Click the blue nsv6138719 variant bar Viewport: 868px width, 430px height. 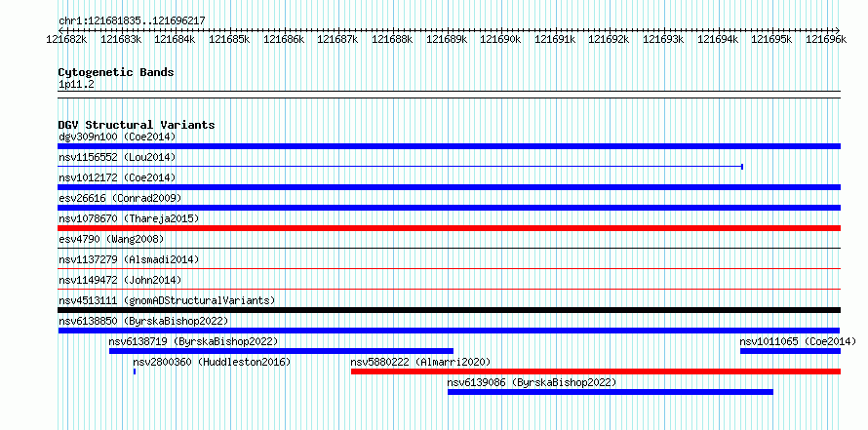click(281, 351)
